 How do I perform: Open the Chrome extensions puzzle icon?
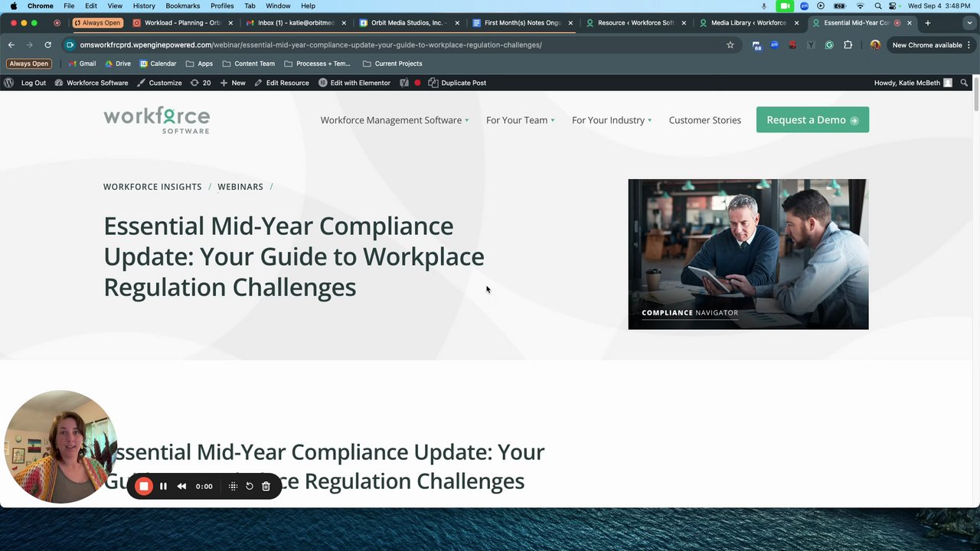click(848, 45)
